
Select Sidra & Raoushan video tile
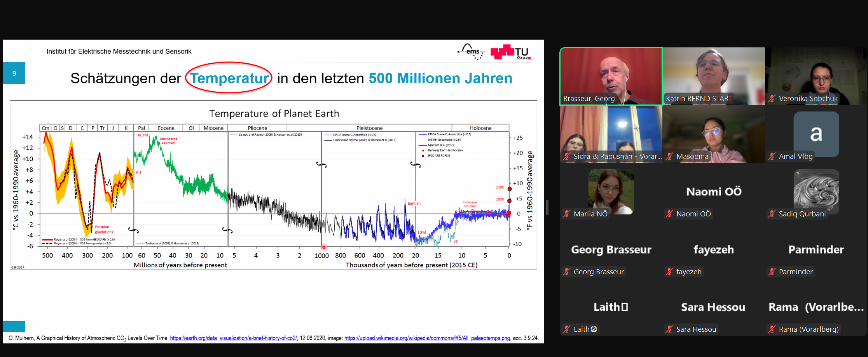click(x=611, y=134)
